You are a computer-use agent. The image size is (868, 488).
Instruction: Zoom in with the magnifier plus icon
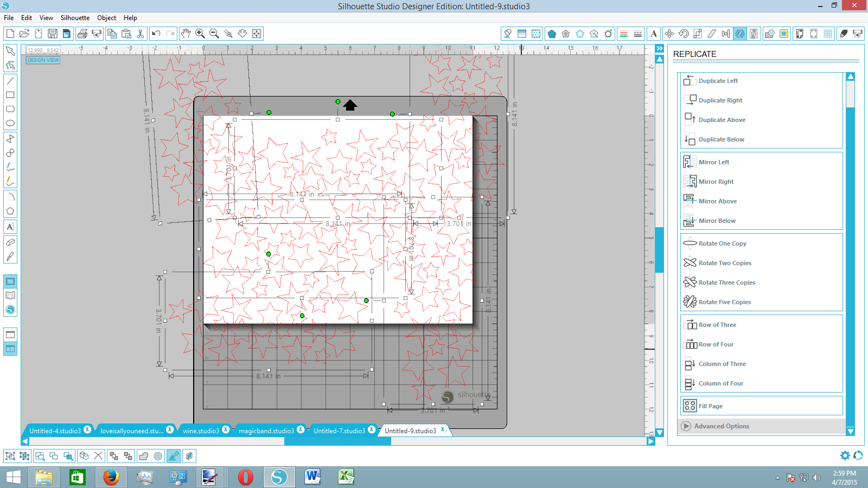pos(200,34)
